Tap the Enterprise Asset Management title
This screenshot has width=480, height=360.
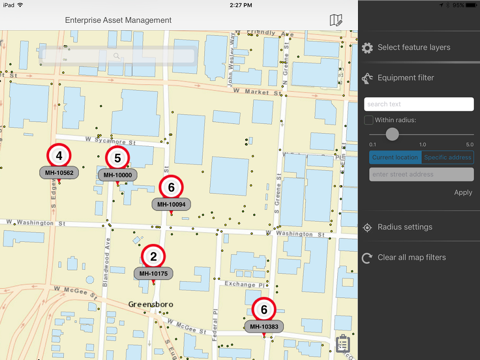[118, 20]
